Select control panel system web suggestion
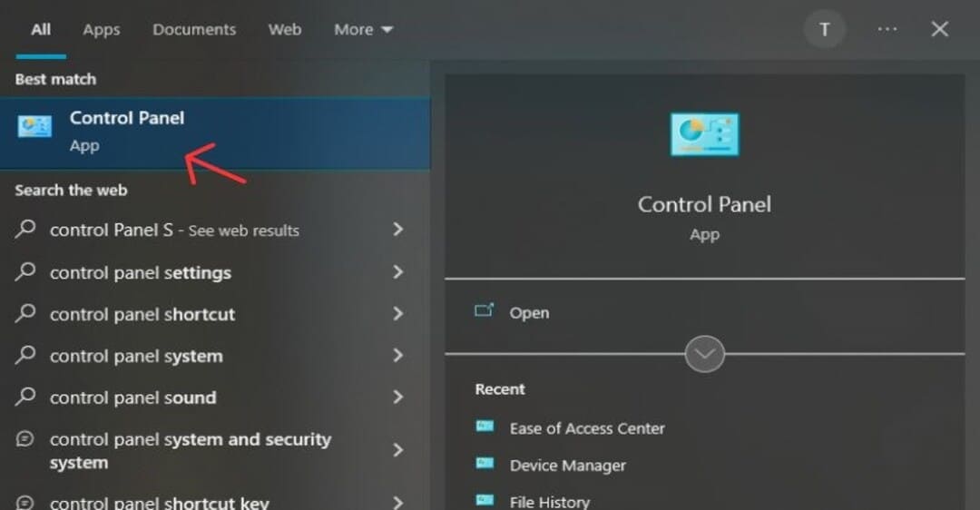The height and width of the screenshot is (510, 980). tap(136, 356)
